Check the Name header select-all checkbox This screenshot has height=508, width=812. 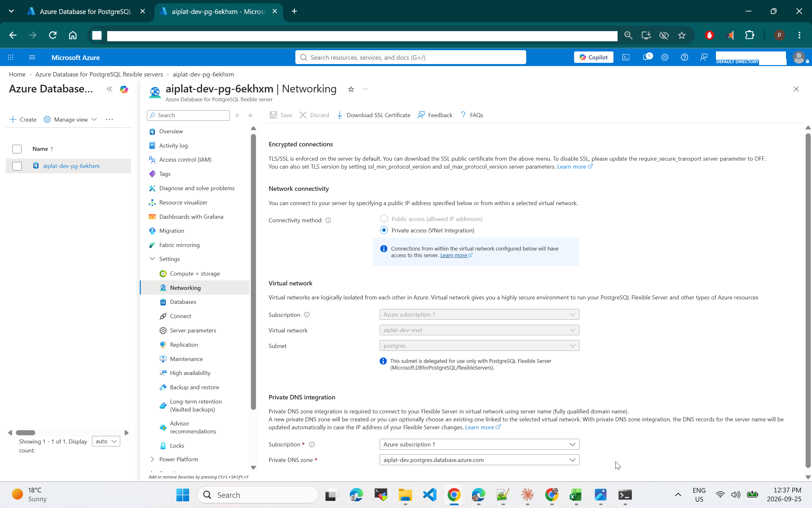click(17, 149)
